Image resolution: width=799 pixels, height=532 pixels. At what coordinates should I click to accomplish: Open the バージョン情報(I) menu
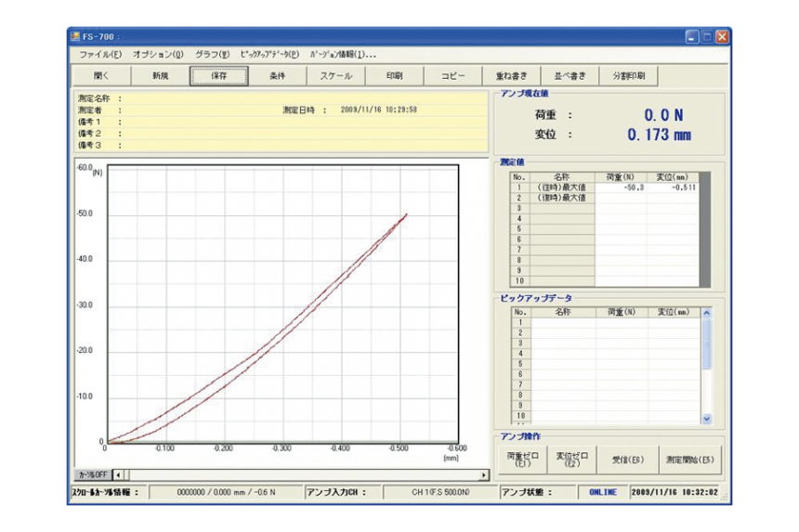click(343, 55)
